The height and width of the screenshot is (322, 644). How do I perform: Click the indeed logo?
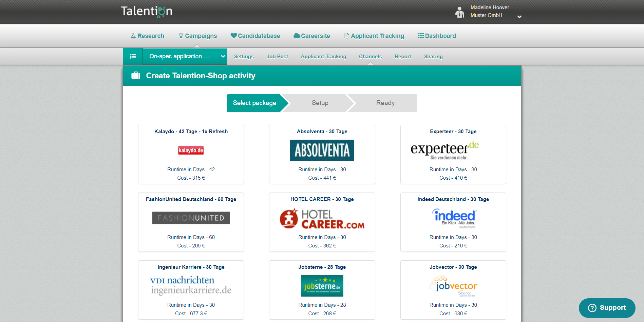[x=454, y=218]
